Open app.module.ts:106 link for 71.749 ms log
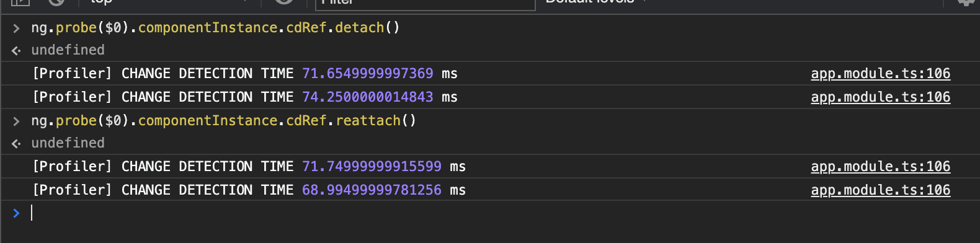 pos(880,167)
